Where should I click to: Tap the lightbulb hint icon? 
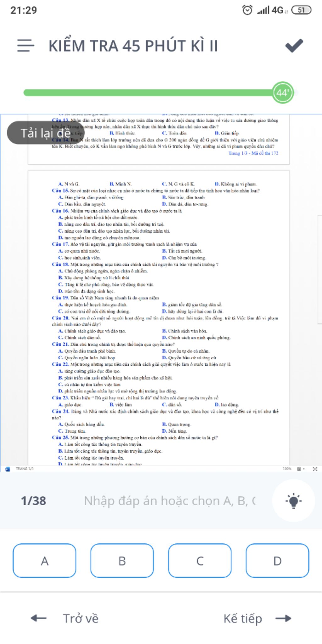(293, 501)
